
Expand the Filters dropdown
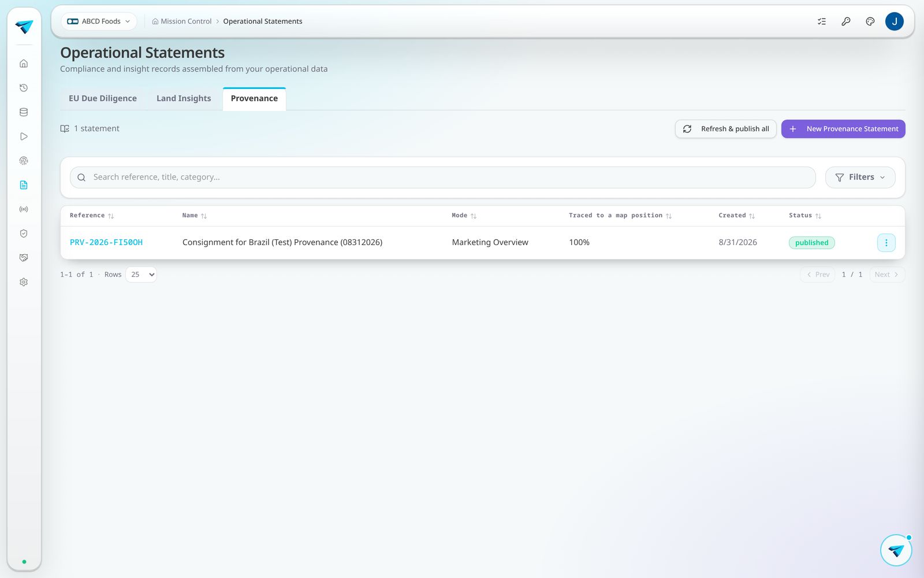[860, 177]
